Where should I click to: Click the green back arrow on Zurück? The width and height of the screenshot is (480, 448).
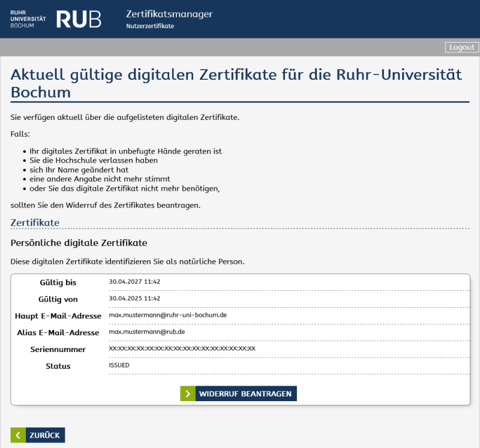[18, 435]
